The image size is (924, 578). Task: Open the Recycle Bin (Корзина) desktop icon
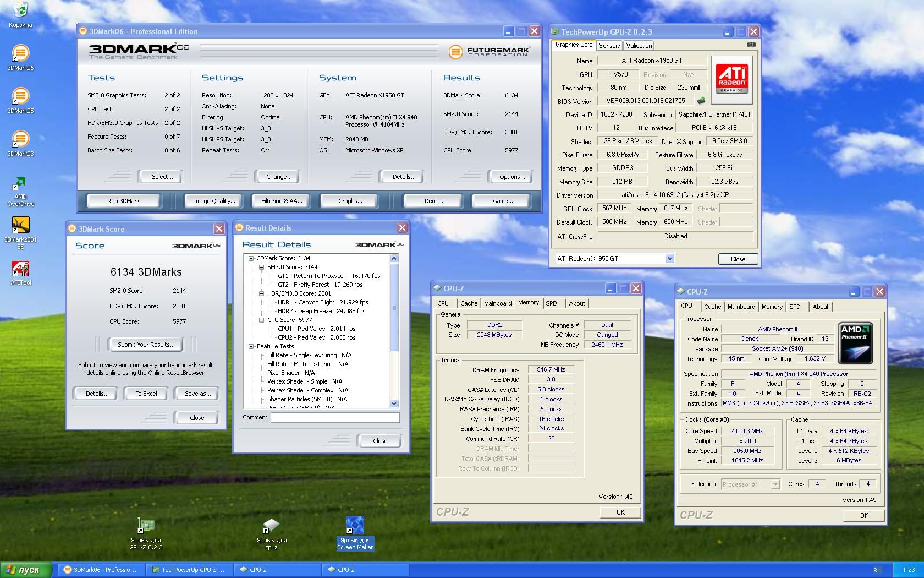coord(20,15)
